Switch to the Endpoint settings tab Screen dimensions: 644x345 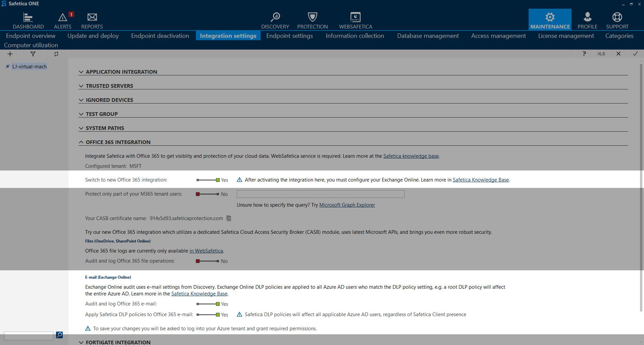point(289,36)
